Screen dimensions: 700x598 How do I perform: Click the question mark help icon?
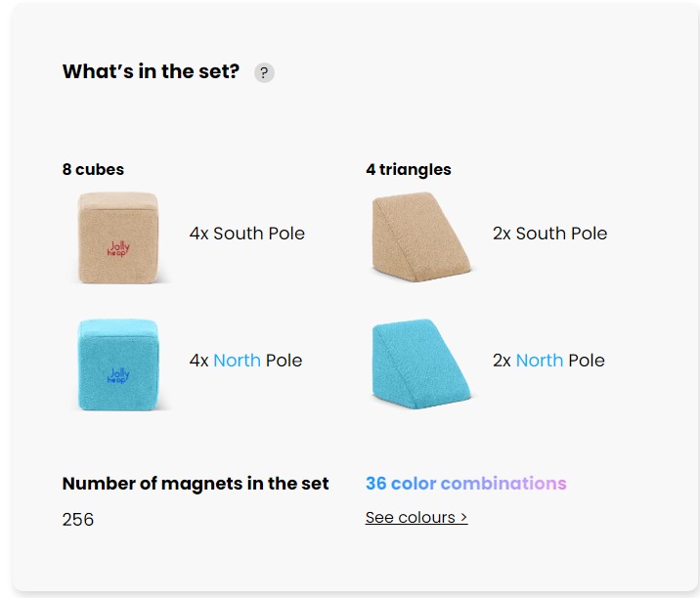point(264,73)
